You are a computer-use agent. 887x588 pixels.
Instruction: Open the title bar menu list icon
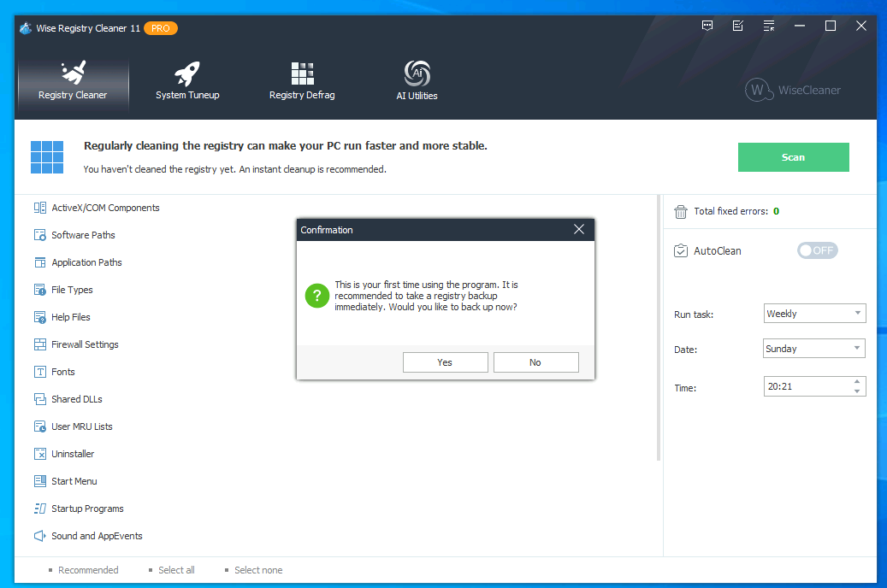(769, 26)
